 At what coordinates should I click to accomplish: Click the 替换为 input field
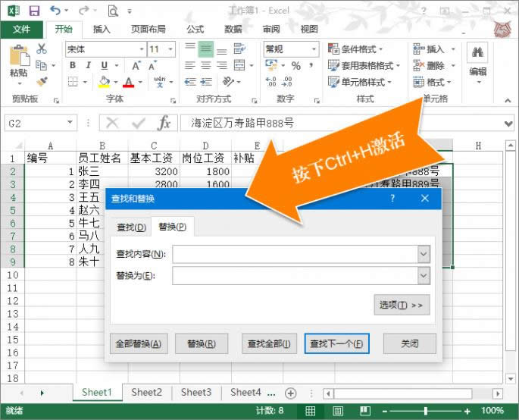pyautogui.click(x=295, y=275)
